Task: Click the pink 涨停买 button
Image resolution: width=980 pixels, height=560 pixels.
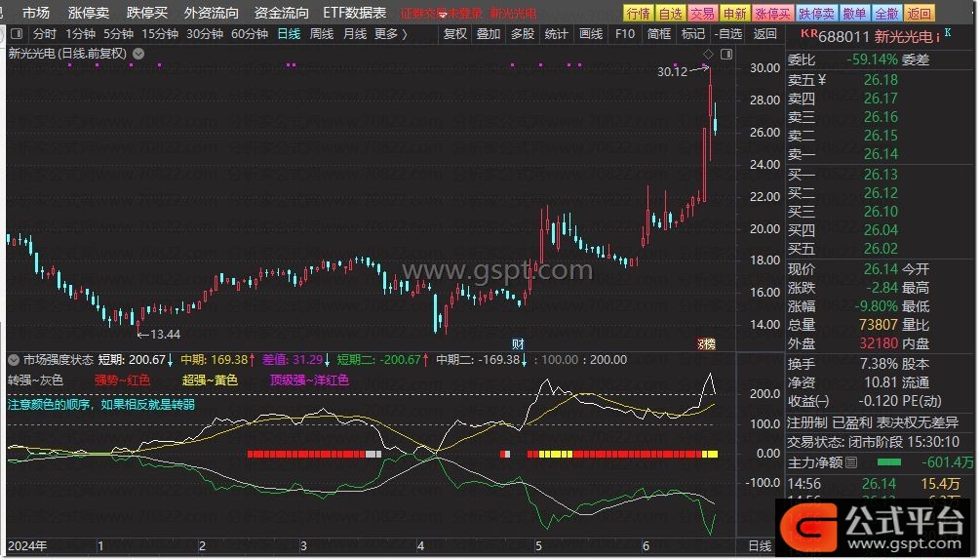Action: 772,13
